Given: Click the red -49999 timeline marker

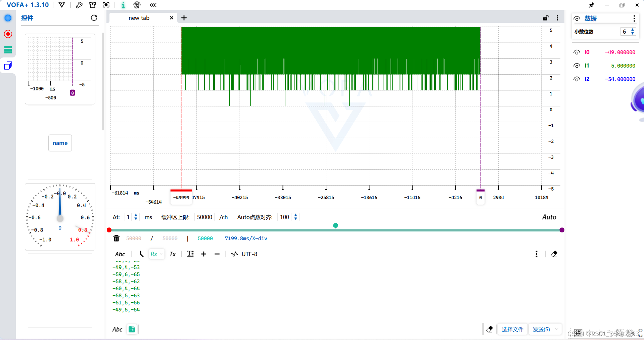Looking at the screenshot, I should click(181, 197).
